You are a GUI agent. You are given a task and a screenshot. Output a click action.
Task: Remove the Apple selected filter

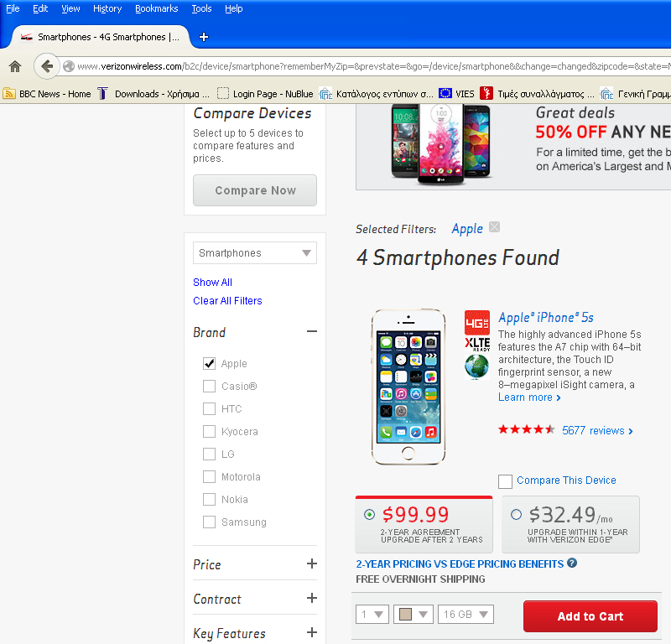(x=494, y=227)
